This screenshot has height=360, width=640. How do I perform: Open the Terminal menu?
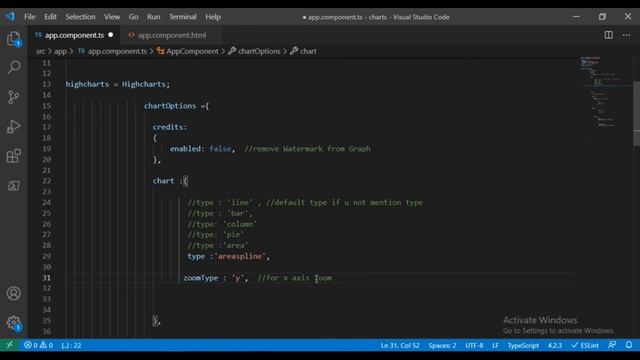click(x=182, y=17)
